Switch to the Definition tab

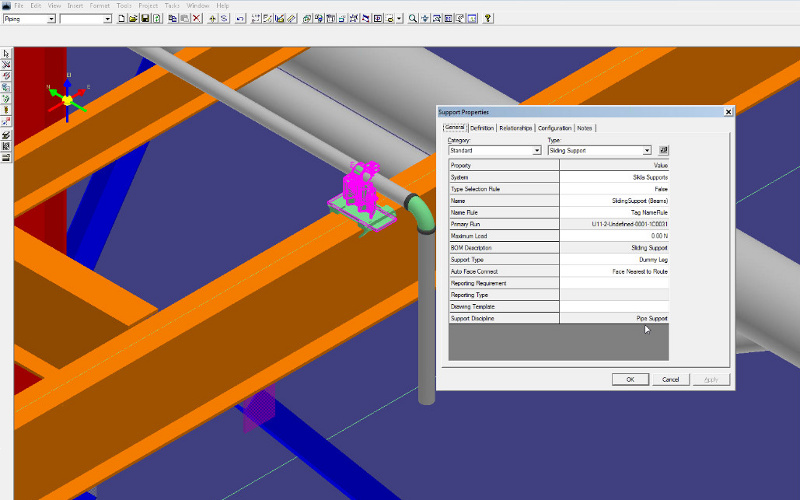click(482, 128)
